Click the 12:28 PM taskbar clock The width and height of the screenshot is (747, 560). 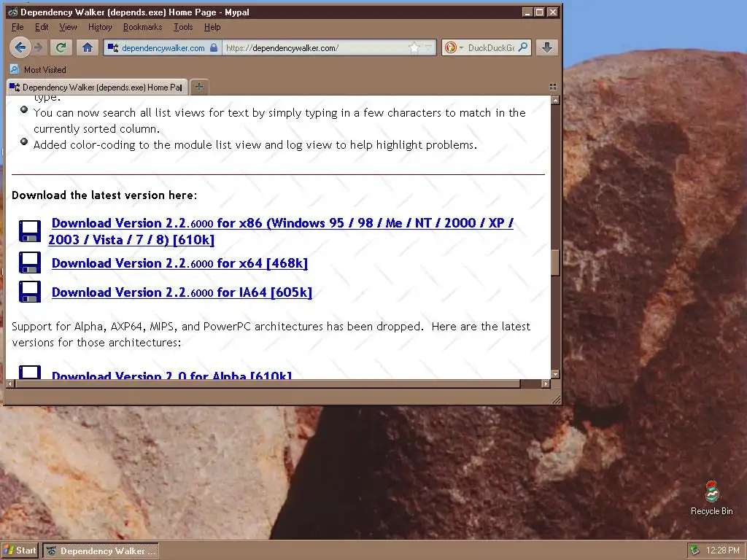(x=723, y=551)
